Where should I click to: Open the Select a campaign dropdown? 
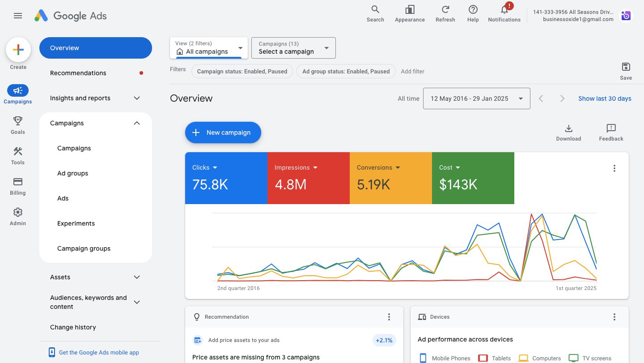[293, 48]
